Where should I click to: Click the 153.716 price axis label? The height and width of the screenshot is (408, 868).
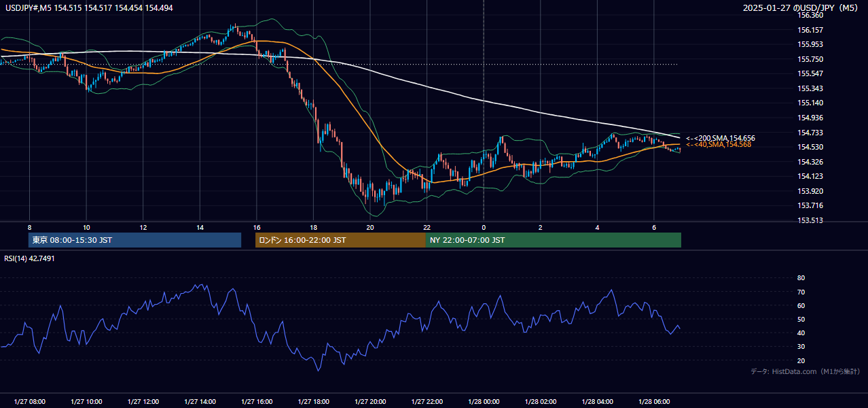tap(811, 205)
